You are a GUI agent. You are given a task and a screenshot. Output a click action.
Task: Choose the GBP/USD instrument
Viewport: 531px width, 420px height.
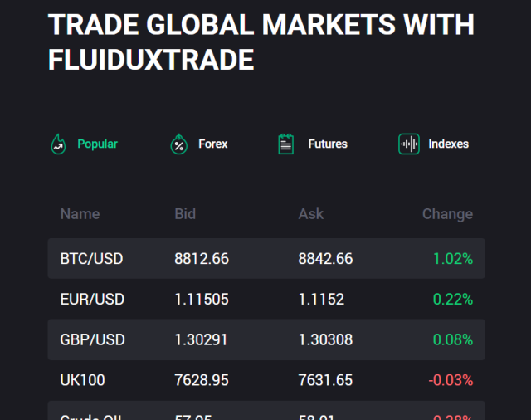pyautogui.click(x=92, y=339)
